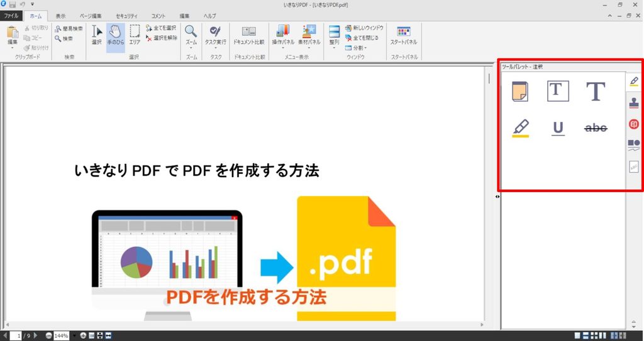Image resolution: width=644 pixels, height=341 pixels.
Task: Open 検索 search tool
Action: tap(64, 38)
